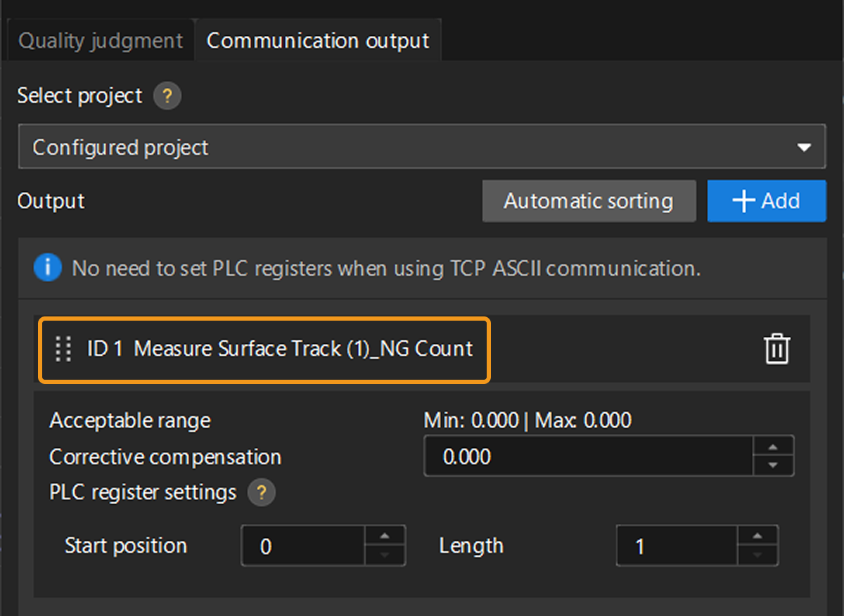
Task: Click the help icon beside PLC register settings
Action: (x=261, y=492)
